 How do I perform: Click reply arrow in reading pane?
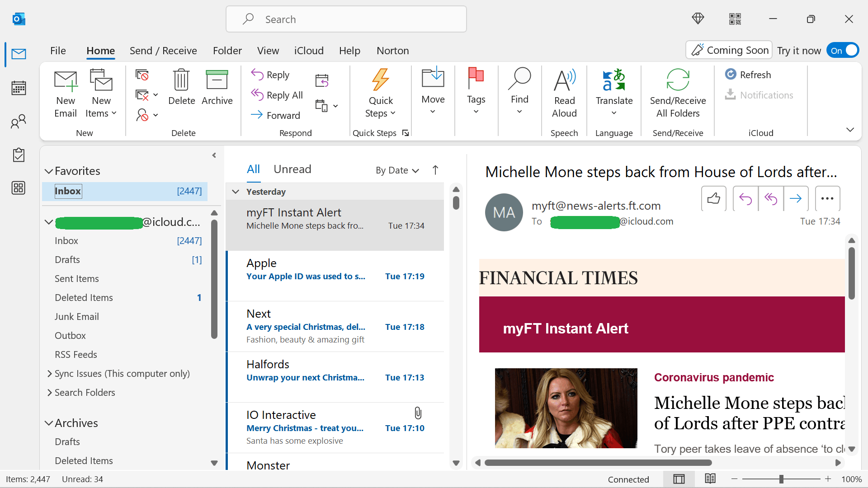click(745, 198)
